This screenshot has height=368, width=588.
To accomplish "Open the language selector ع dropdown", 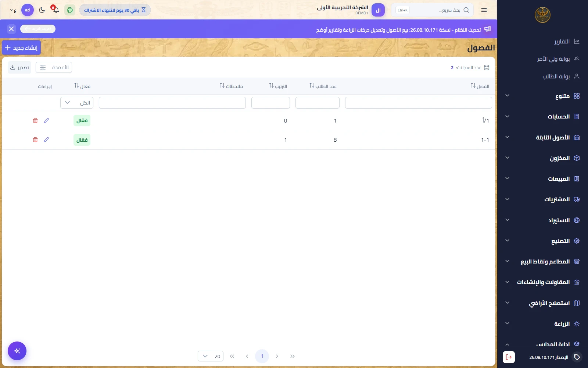I will (13, 11).
